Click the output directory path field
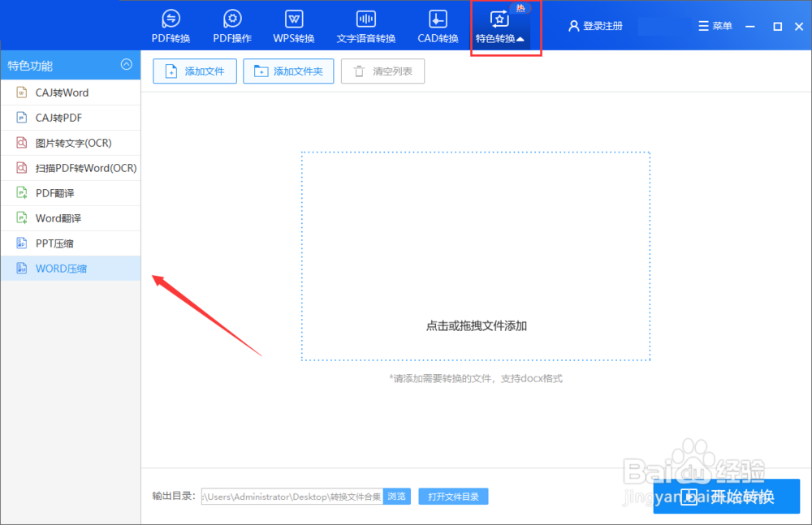The height and width of the screenshot is (525, 812). coord(292,496)
